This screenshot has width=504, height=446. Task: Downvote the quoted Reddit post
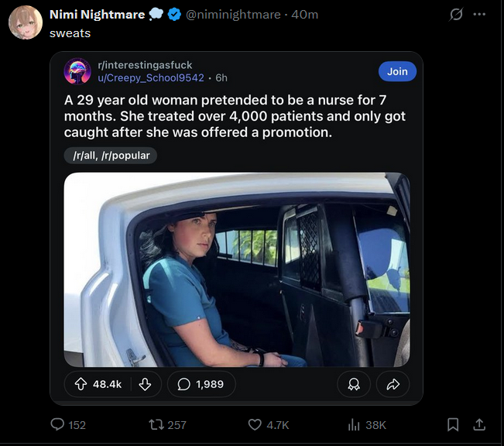tap(144, 384)
